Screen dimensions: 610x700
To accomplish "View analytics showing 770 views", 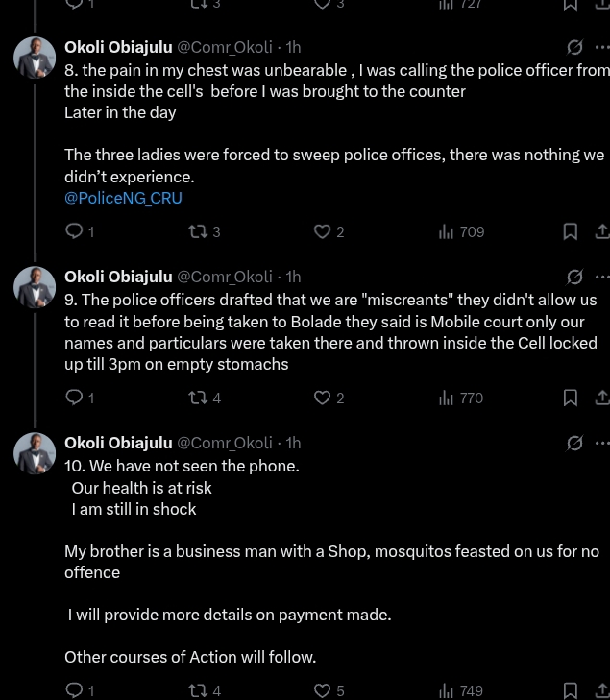I will click(x=447, y=398).
